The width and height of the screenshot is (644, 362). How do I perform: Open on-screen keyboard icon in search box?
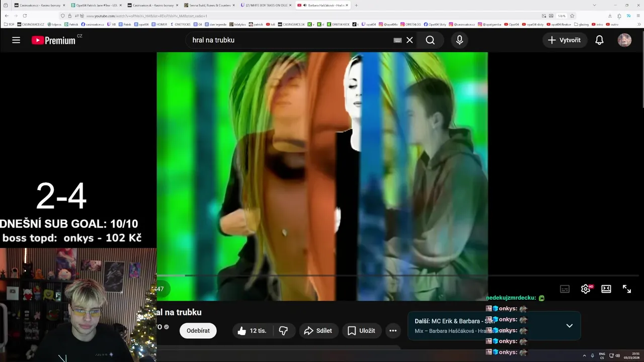(397, 40)
